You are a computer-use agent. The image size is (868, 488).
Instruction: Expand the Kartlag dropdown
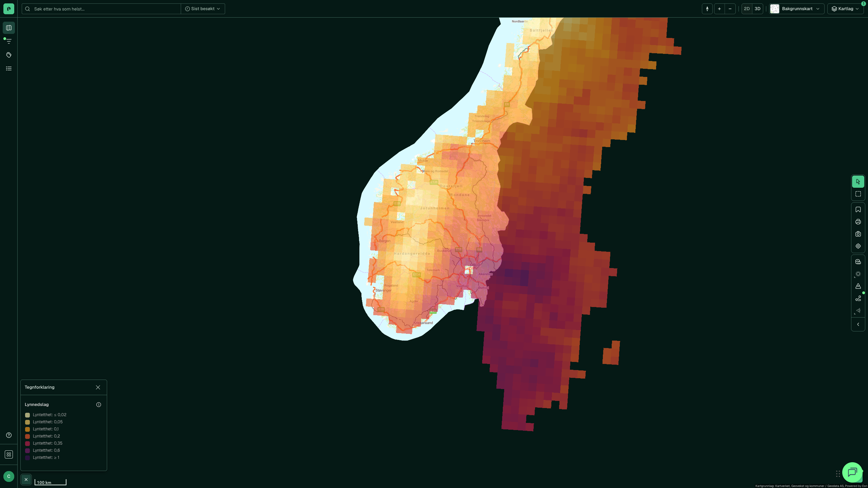pos(845,9)
